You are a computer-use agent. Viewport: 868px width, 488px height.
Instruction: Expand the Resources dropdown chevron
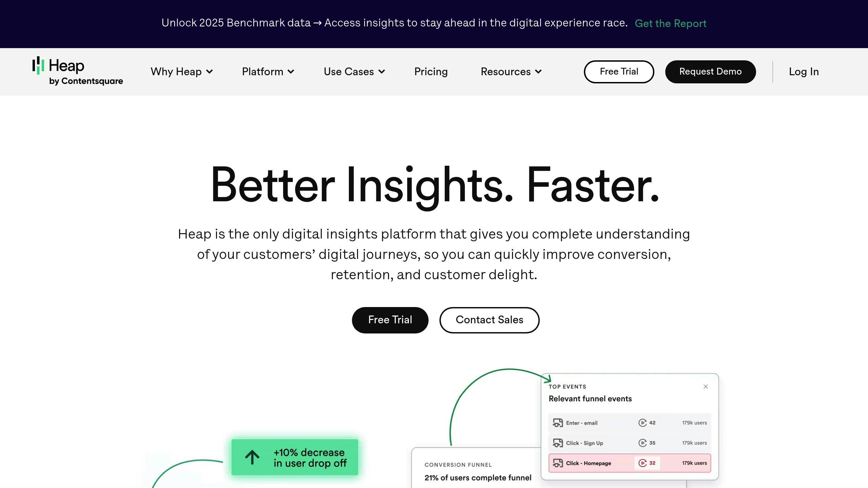pyautogui.click(x=538, y=72)
